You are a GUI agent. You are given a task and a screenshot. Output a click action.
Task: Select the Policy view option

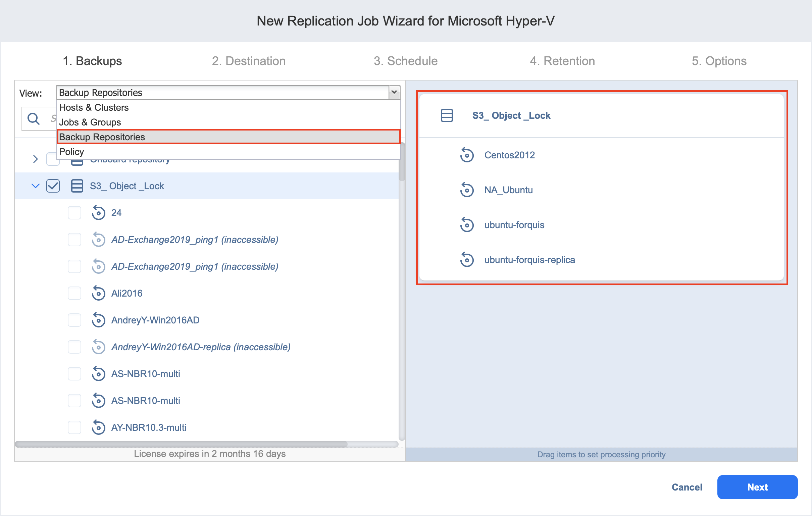click(x=71, y=152)
